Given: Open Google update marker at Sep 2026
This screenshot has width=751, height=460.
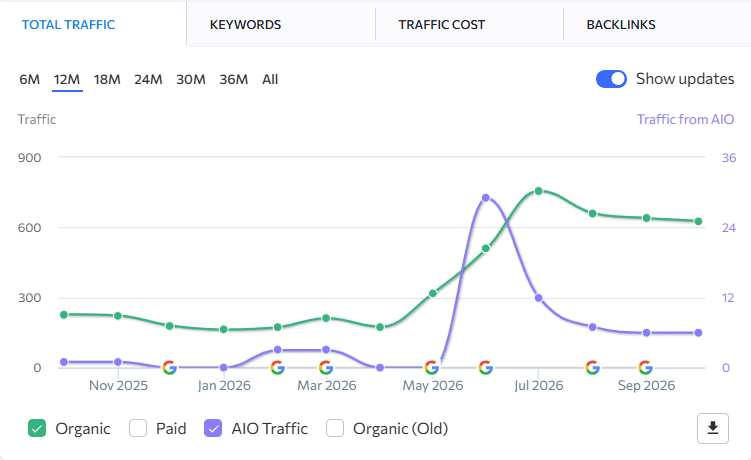Looking at the screenshot, I should [646, 368].
